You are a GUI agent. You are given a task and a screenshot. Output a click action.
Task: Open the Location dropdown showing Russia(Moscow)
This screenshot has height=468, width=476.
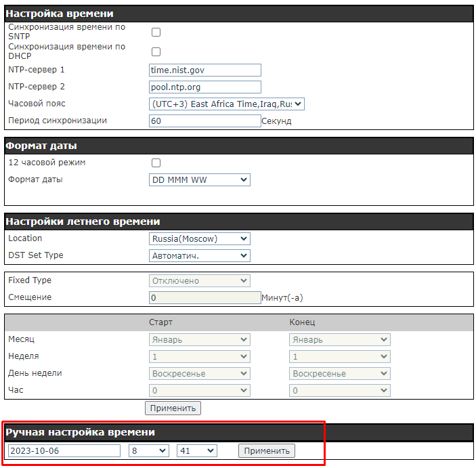tap(199, 238)
